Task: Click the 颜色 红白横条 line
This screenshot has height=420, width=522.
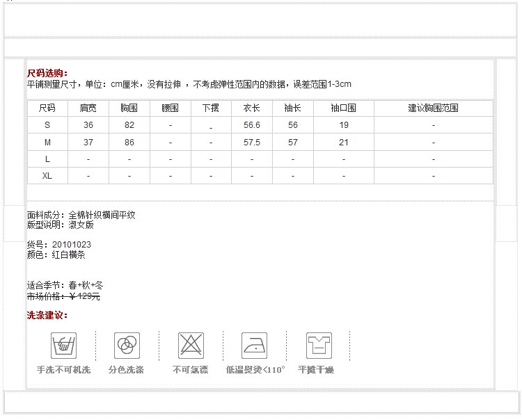Action: click(x=56, y=255)
